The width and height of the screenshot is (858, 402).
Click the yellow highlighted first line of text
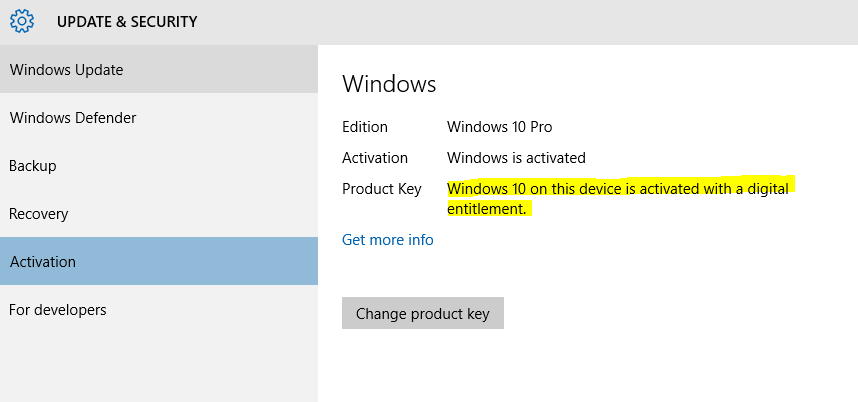[618, 189]
